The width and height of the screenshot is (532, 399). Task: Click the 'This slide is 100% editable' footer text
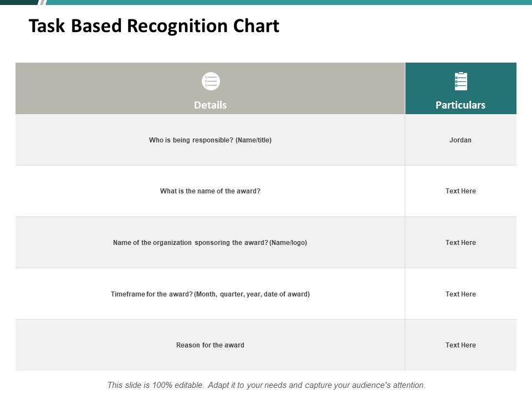[x=266, y=385]
